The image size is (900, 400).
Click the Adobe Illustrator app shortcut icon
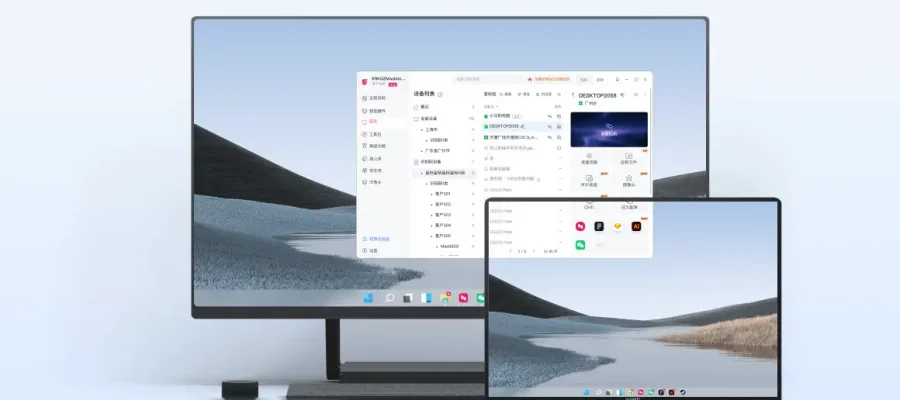click(x=635, y=227)
